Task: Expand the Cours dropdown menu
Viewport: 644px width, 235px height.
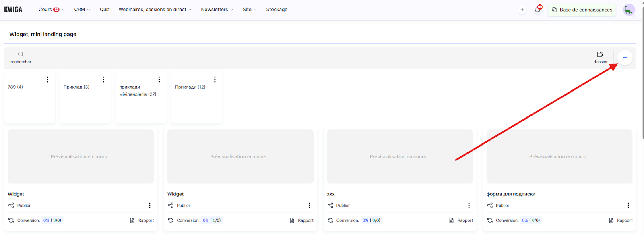Action: (x=51, y=10)
